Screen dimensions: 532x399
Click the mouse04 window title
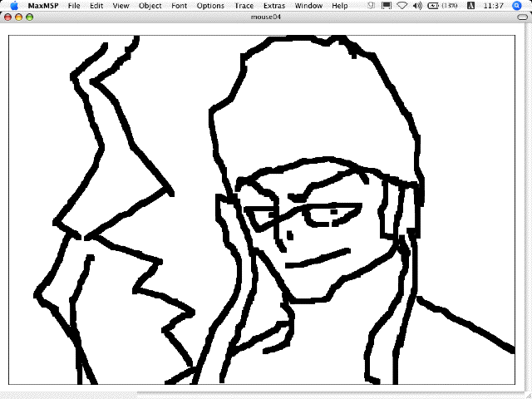(x=266, y=17)
